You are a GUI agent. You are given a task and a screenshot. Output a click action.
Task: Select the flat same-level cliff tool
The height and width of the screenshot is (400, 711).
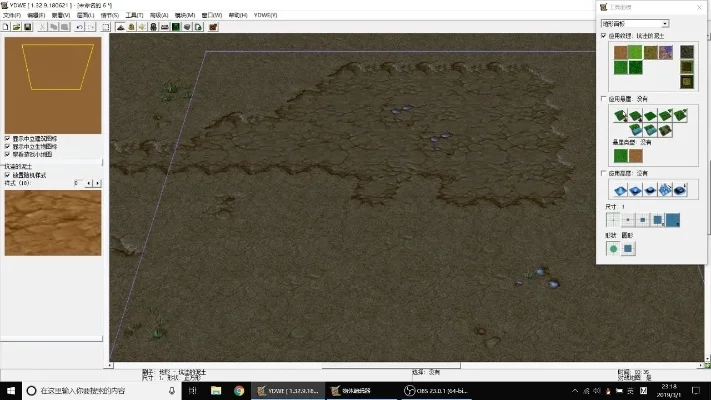point(650,116)
